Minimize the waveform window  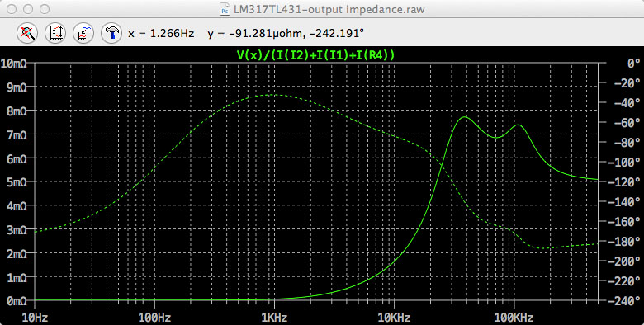click(28, 9)
